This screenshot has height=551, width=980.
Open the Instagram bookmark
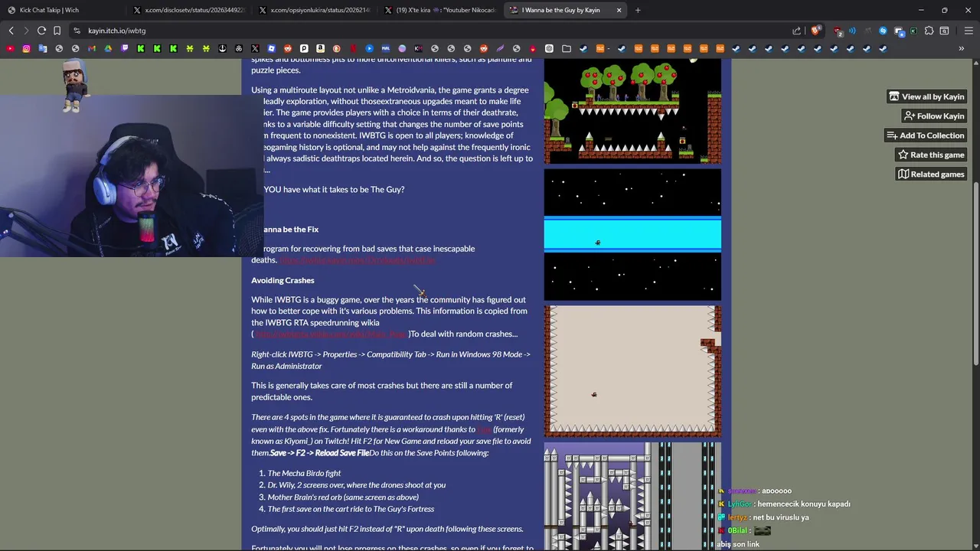point(26,48)
